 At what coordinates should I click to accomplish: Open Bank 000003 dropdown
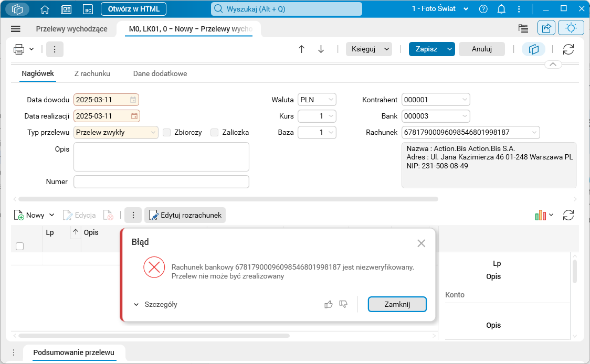tap(465, 116)
